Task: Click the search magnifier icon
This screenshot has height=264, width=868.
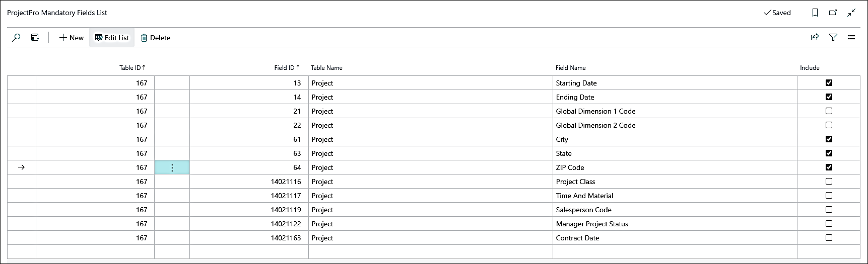Action: (16, 38)
